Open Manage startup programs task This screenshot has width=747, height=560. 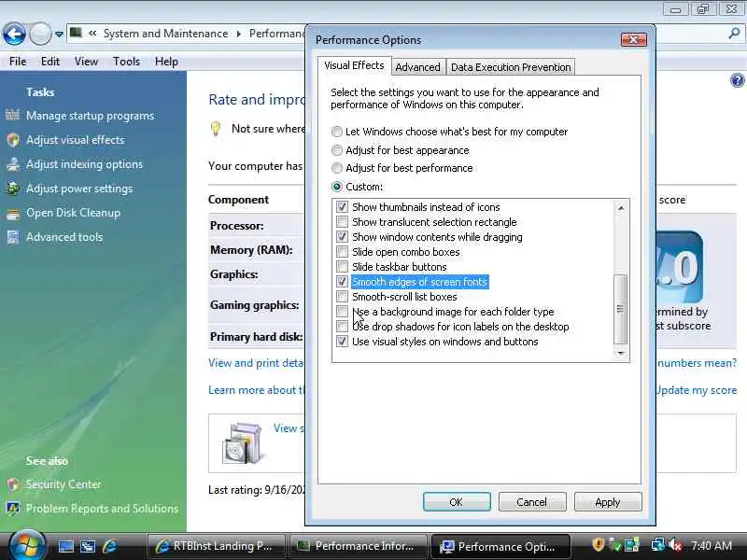click(x=90, y=116)
